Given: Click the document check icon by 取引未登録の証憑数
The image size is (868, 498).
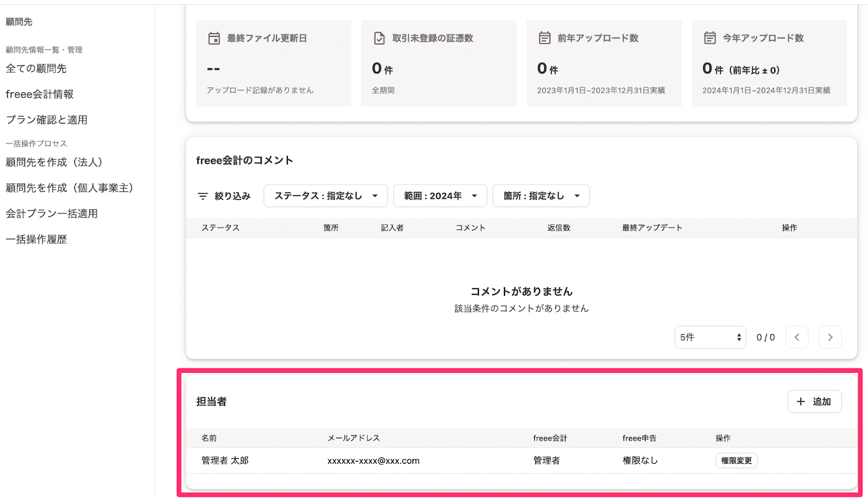Looking at the screenshot, I should click(x=379, y=38).
